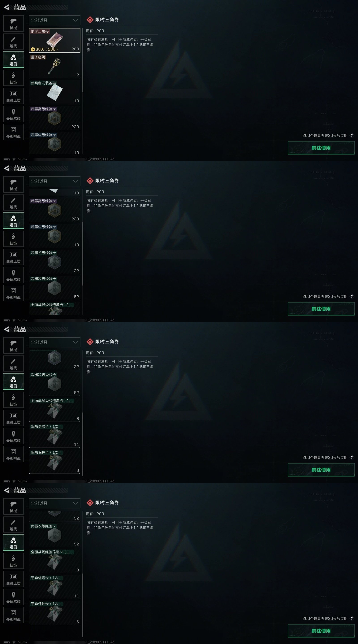This screenshot has height=644, width=358.
Task: Open the bottommost 全部道具 dropdown
Action: [55, 503]
